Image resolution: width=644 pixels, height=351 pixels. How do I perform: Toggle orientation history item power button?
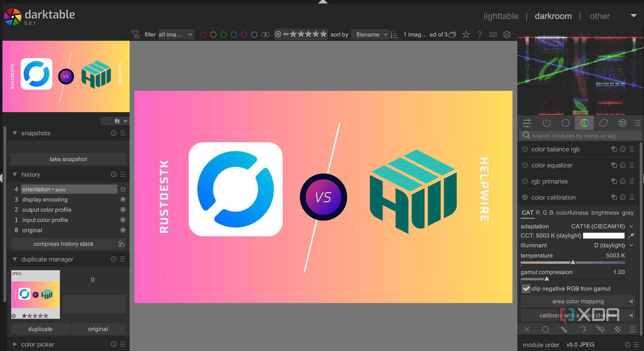click(123, 189)
